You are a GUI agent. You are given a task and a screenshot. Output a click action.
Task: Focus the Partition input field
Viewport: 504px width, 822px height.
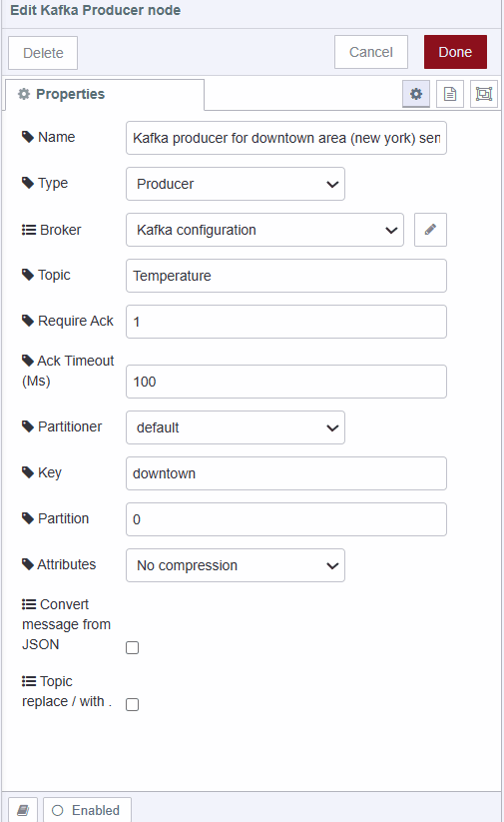pos(286,519)
